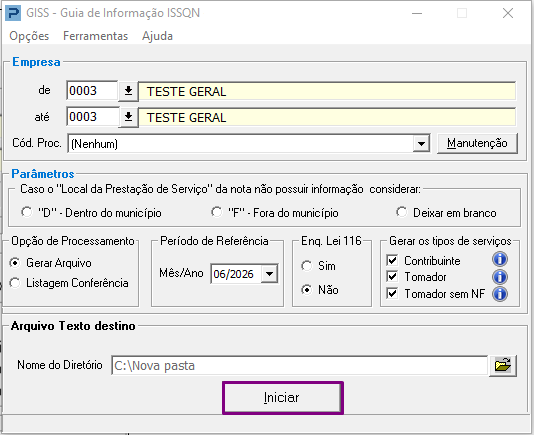Open lookup arrow for 'de' company code
The height and width of the screenshot is (435, 534).
(128, 91)
